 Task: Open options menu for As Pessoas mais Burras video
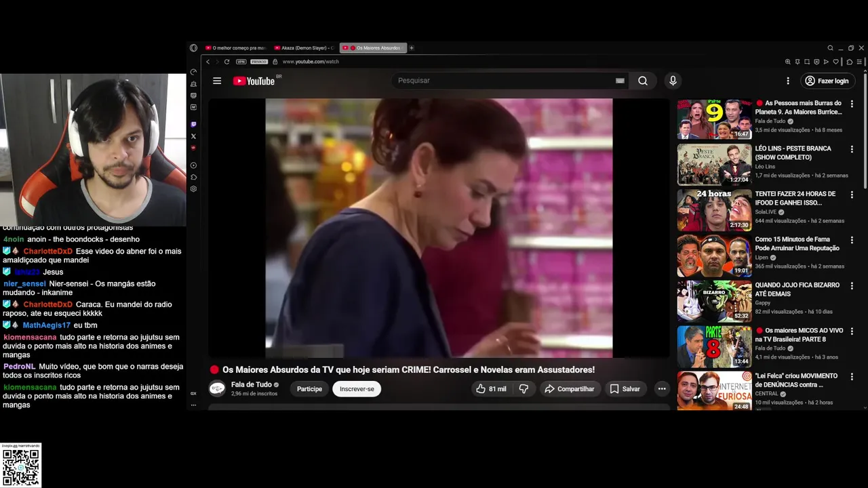(852, 104)
